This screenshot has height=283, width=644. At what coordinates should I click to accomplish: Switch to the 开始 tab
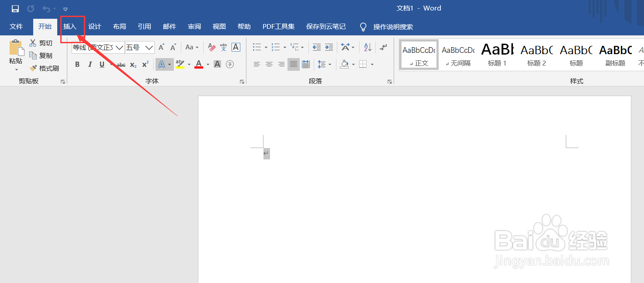(45, 27)
